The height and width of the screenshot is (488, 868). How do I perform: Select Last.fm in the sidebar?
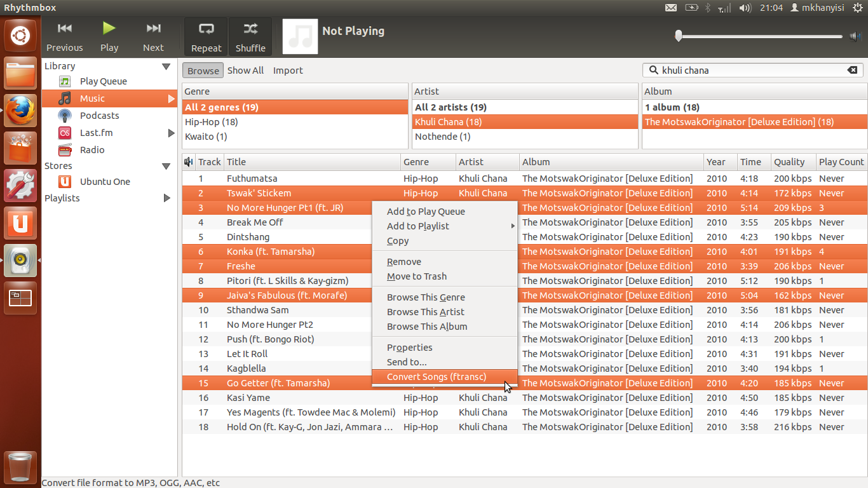tap(96, 133)
